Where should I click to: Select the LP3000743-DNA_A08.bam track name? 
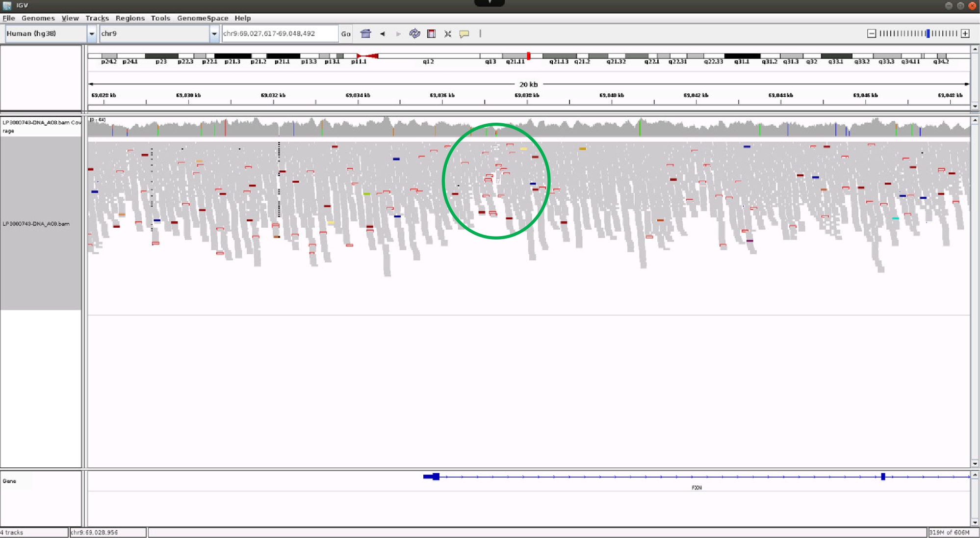pyautogui.click(x=36, y=224)
